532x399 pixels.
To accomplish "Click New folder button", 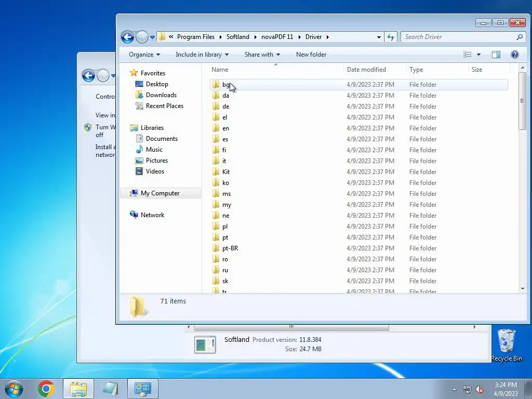I will pyautogui.click(x=311, y=55).
